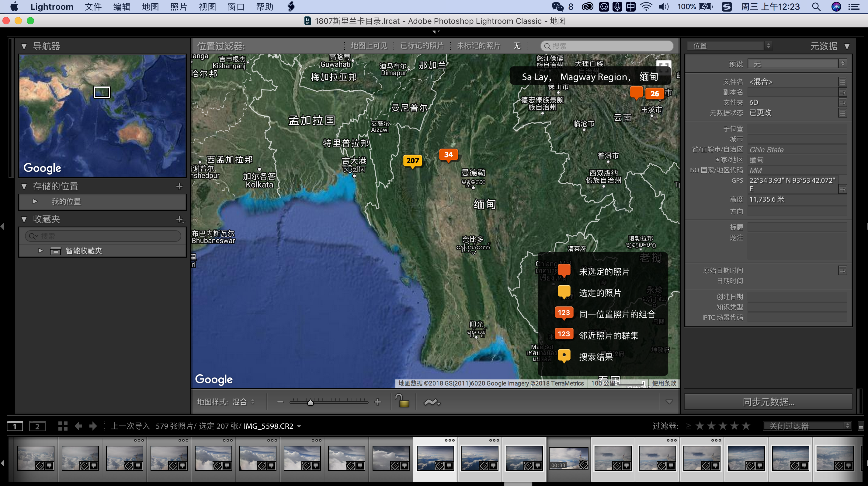Open the 照片 menu in menu bar
Viewport: 868px width, 486px height.
(x=179, y=7)
